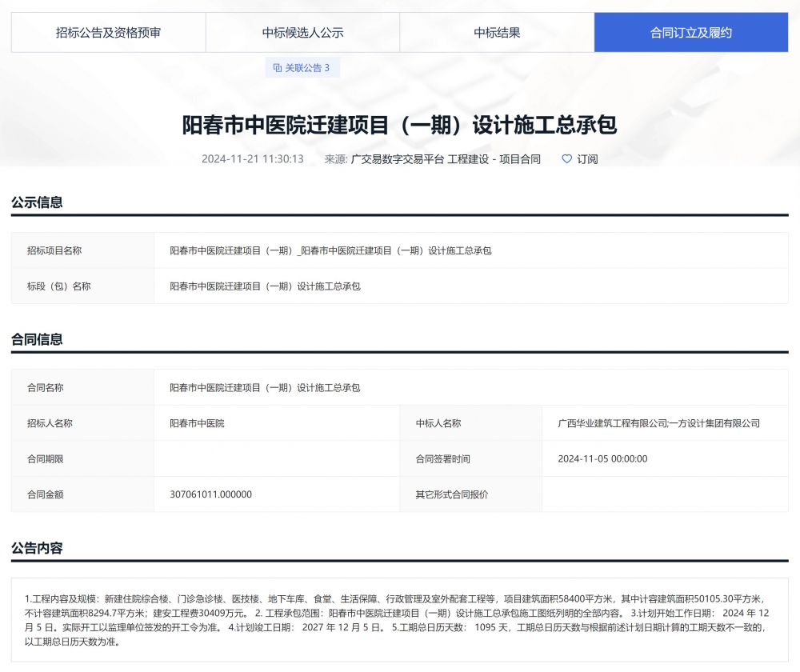Viewport: 800px width, 672px height.
Task: Click the winning bidder 广西华业建筑工程有限公司;一方设计集团有限公司
Action: click(x=658, y=423)
